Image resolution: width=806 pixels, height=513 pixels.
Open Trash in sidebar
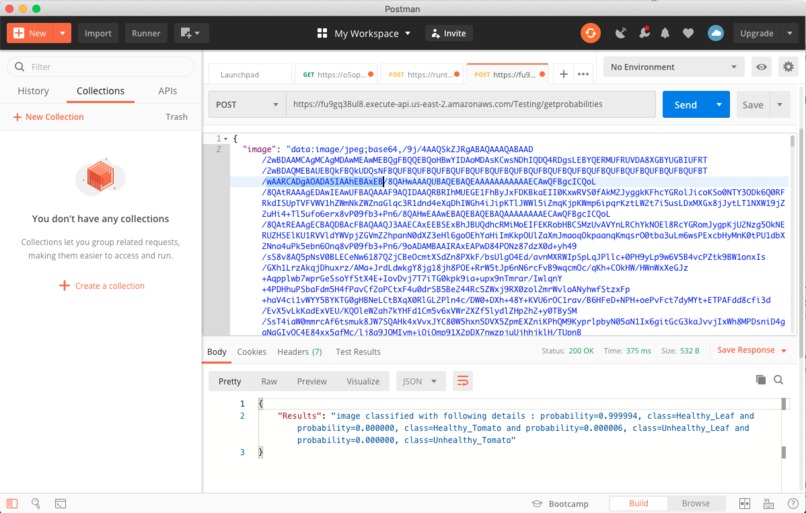point(176,117)
